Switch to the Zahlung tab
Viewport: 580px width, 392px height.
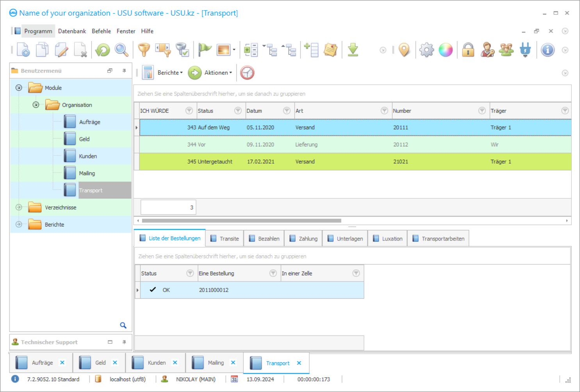click(303, 239)
